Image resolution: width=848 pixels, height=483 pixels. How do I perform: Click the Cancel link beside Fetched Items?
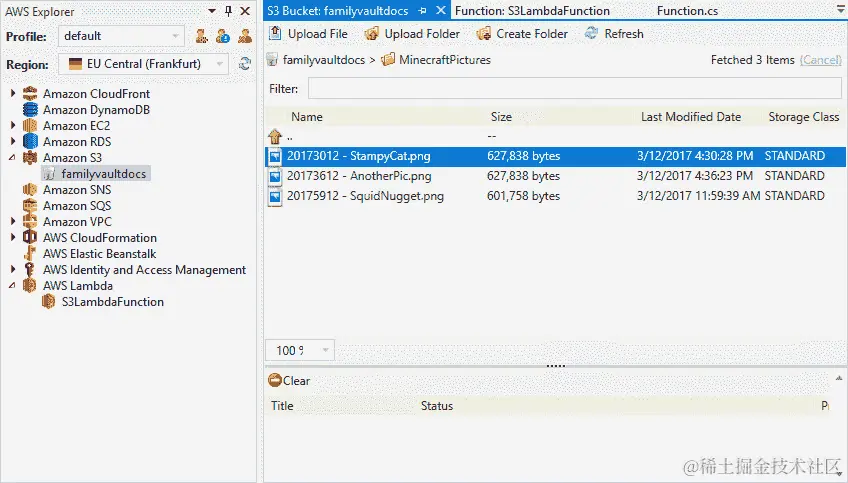tap(820, 60)
